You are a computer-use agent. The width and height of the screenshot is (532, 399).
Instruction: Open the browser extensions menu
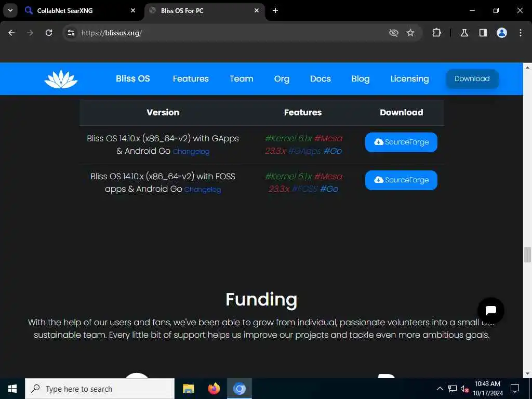pyautogui.click(x=436, y=33)
